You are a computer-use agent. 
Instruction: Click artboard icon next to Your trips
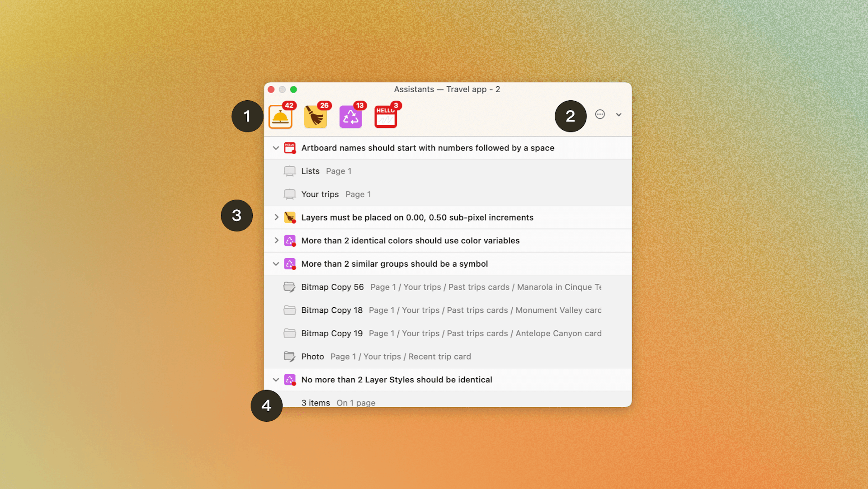(x=289, y=194)
